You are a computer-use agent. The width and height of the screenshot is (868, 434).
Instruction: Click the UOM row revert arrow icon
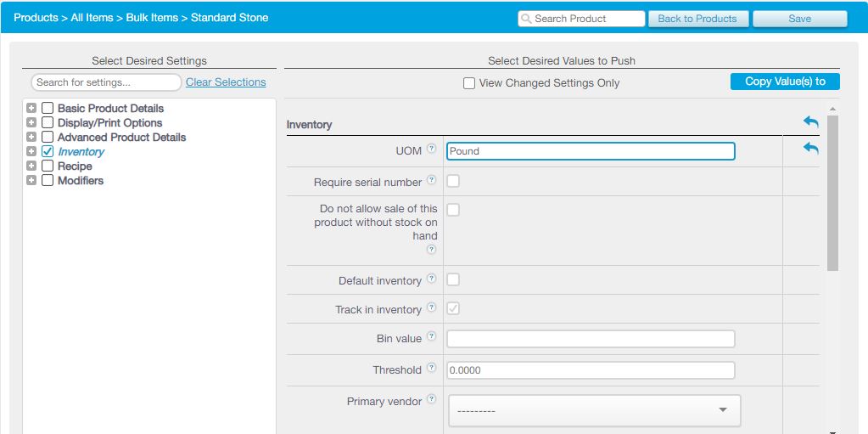point(811,149)
